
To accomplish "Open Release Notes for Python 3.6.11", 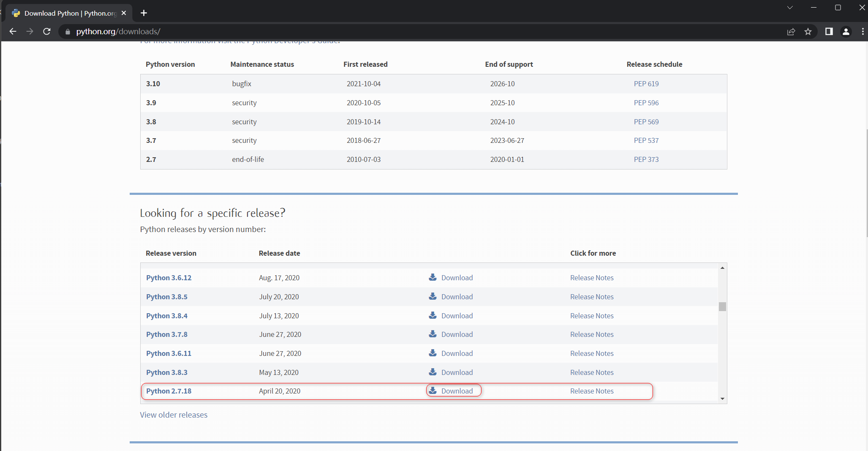I will pos(592,353).
